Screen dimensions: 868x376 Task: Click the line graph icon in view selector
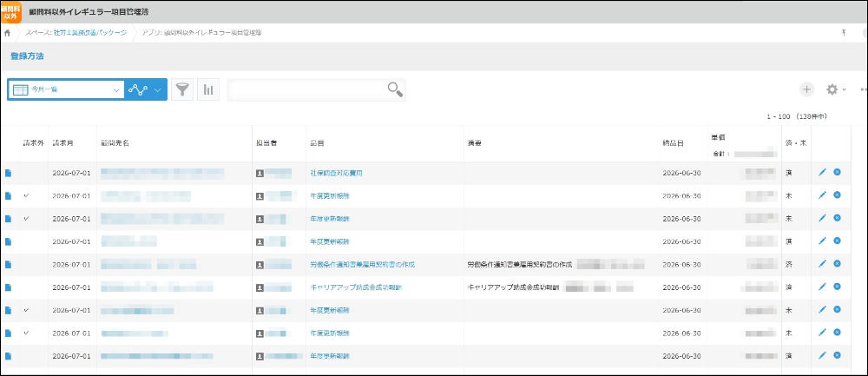[x=138, y=89]
